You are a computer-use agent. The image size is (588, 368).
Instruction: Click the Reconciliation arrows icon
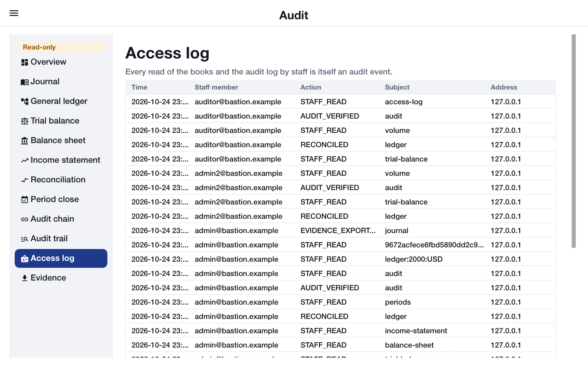click(24, 180)
